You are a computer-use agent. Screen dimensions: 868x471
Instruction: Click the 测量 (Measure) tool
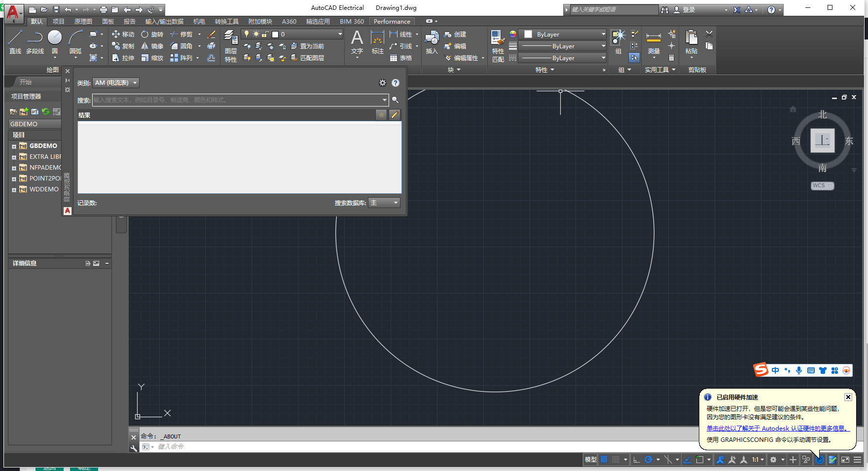pyautogui.click(x=653, y=42)
